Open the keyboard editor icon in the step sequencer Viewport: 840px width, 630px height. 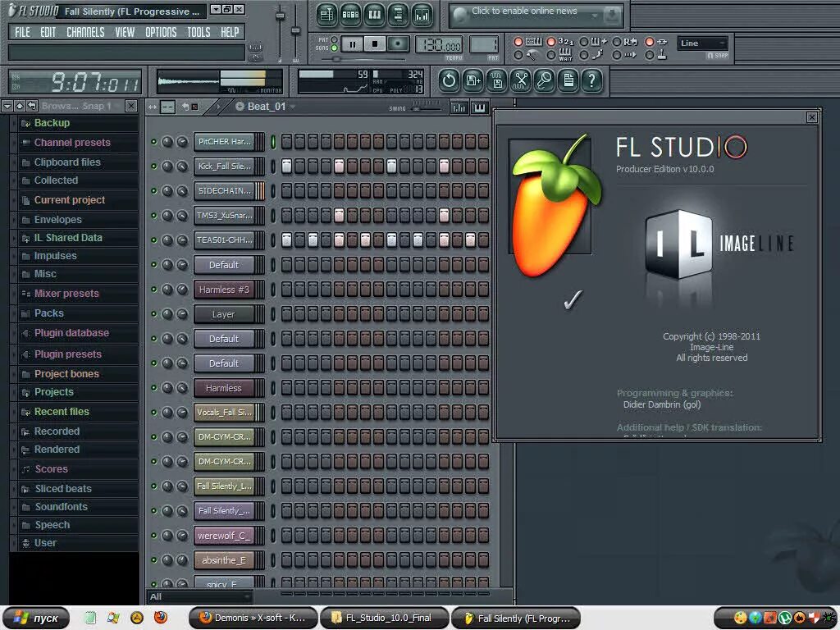click(x=479, y=107)
